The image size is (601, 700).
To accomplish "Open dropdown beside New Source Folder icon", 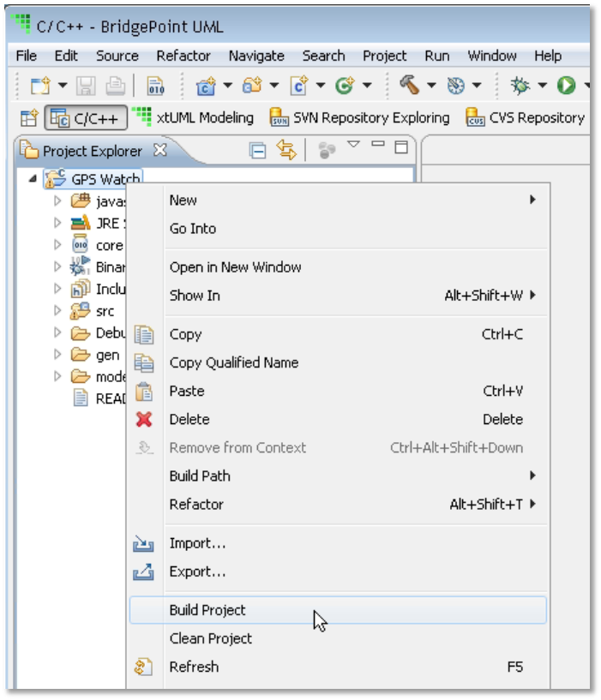I will [x=273, y=85].
